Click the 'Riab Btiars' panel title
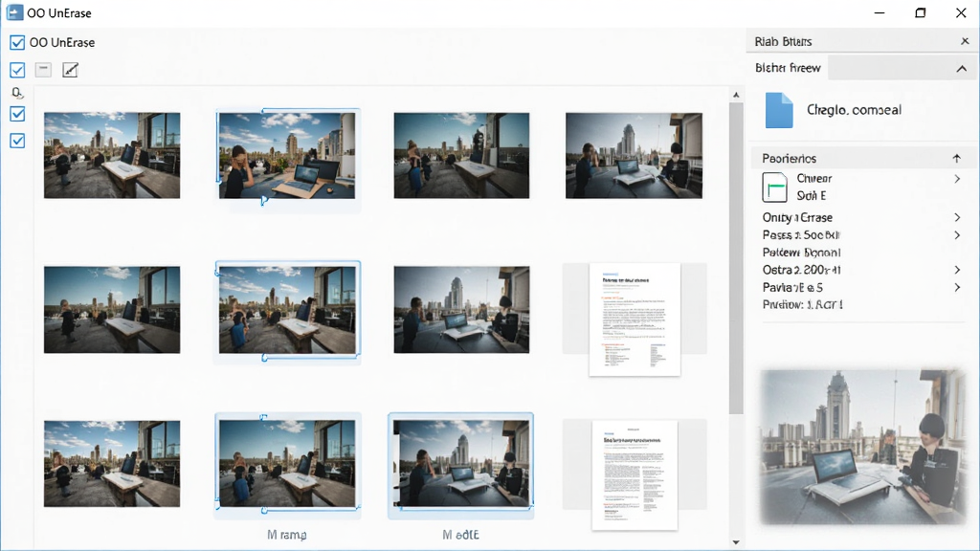 point(783,41)
